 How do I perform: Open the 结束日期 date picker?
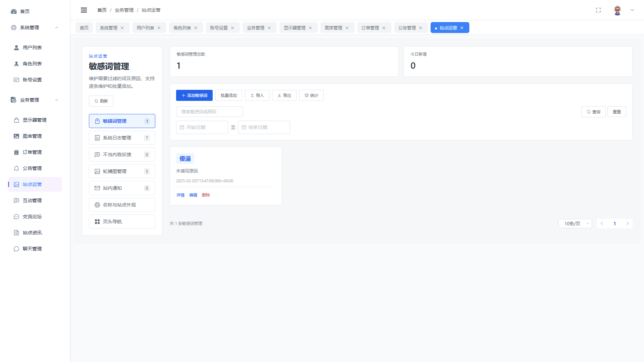[264, 127]
